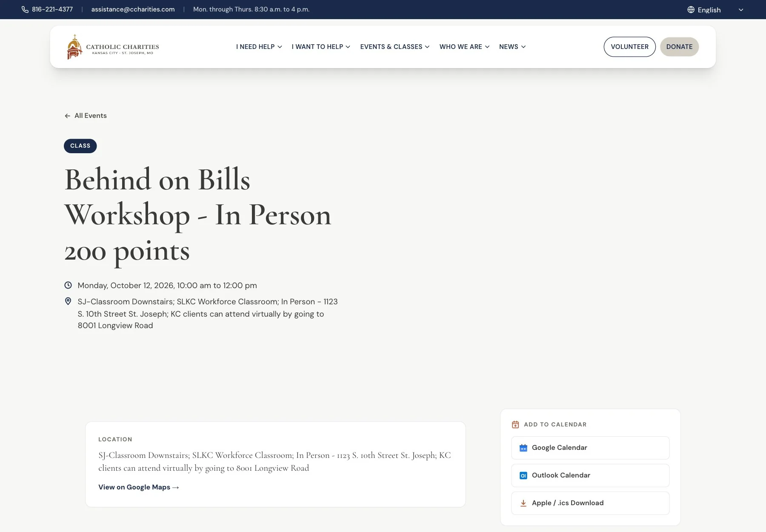Click the CLASS category badge
Viewport: 766px width, 532px height.
pos(80,146)
